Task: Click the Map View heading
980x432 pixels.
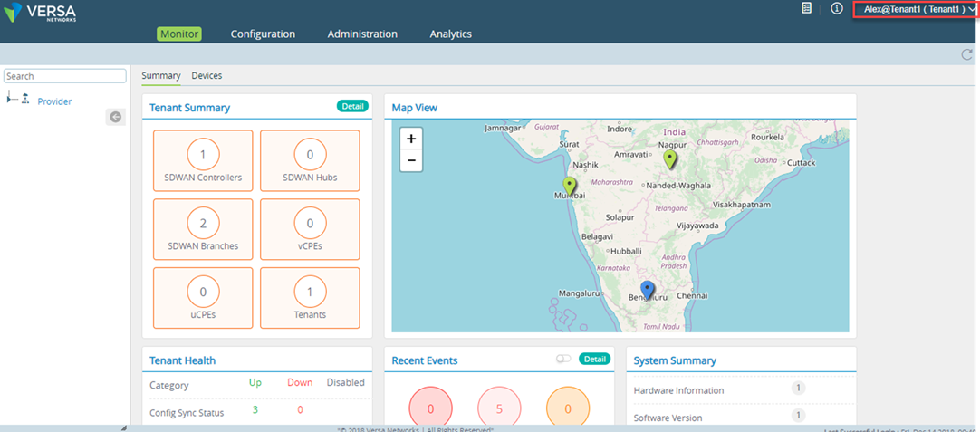Action: tap(415, 108)
